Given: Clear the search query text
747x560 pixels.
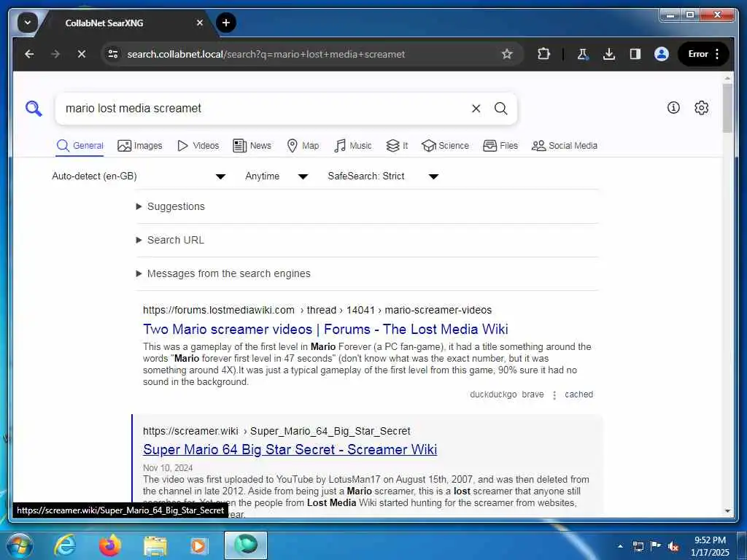Looking at the screenshot, I should (476, 109).
